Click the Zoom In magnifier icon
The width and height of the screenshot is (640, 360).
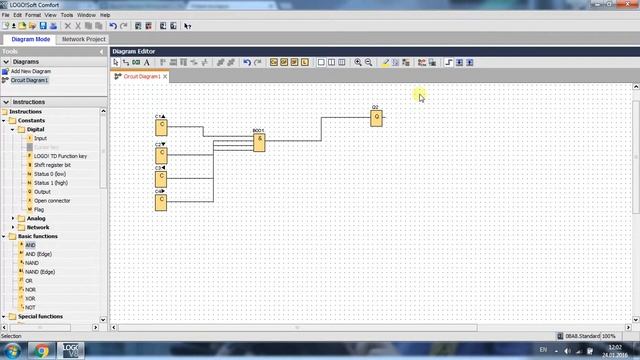point(358,62)
